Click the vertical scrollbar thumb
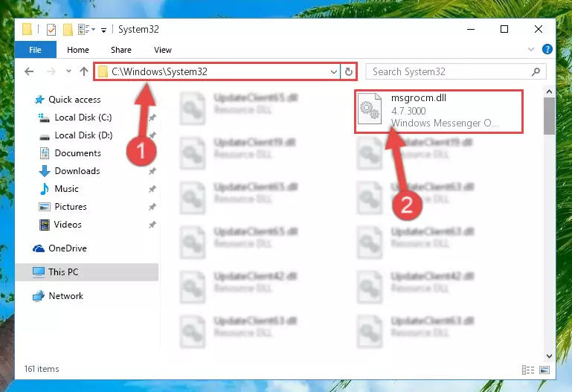Screen dimensions: 572x392 tap(549, 116)
